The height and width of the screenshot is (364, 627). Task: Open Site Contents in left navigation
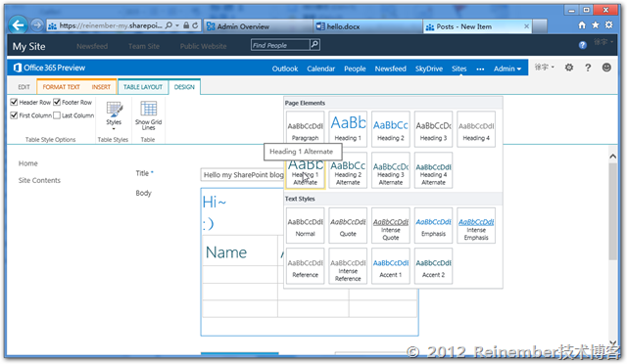(x=39, y=180)
